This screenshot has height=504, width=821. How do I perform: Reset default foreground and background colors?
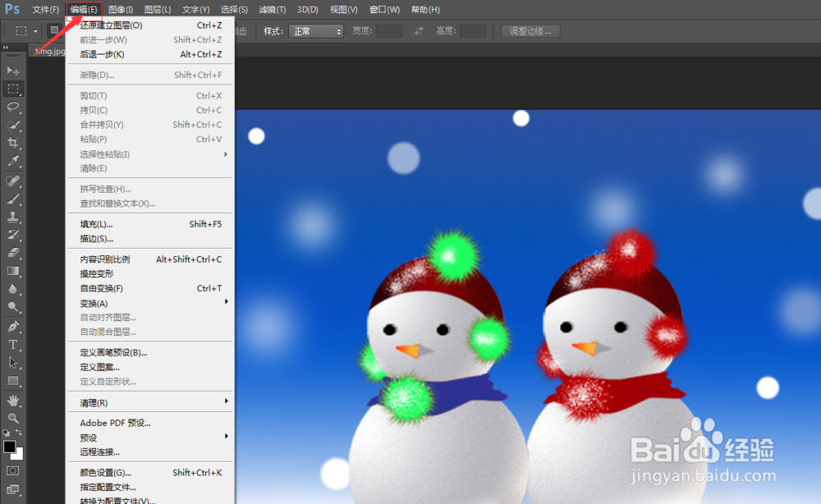(7, 433)
